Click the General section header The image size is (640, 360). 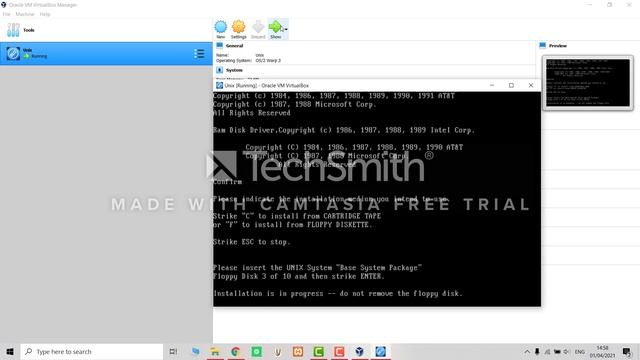(x=234, y=46)
